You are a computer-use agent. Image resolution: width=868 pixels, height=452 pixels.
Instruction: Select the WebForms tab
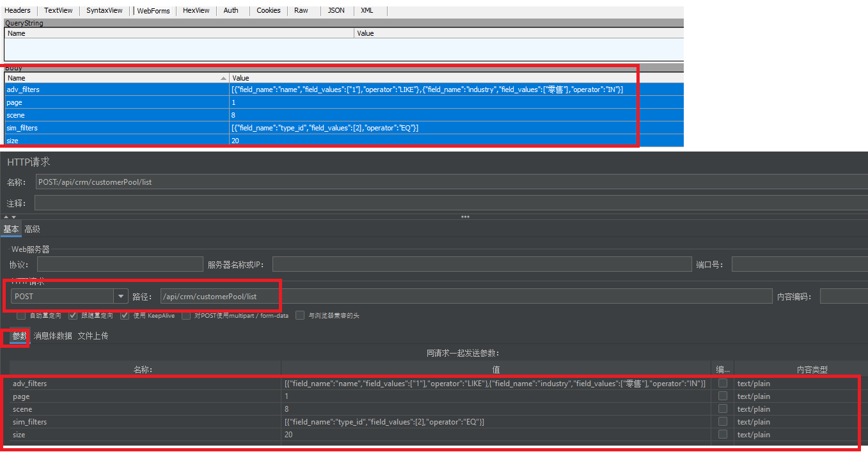point(154,10)
